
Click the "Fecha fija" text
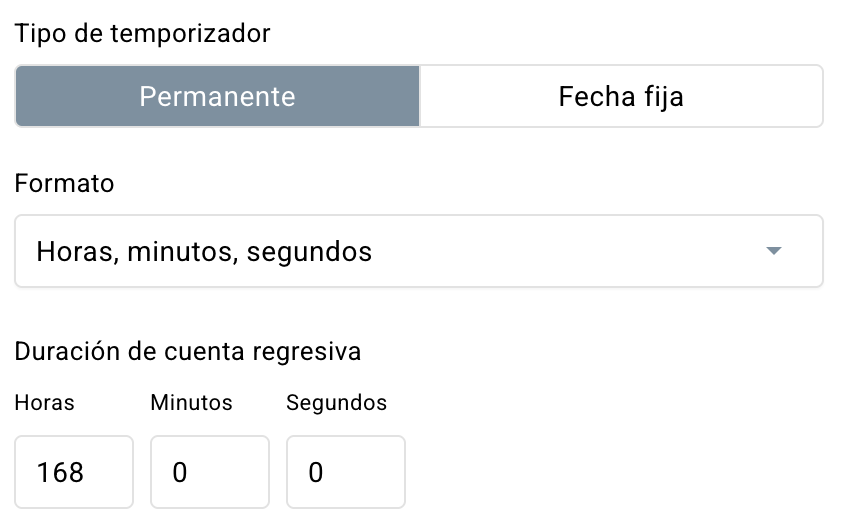621,96
